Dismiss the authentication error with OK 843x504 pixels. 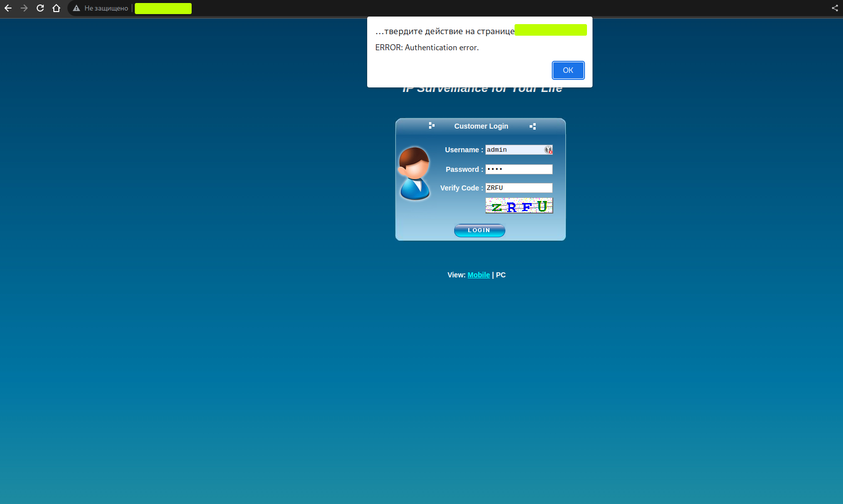(568, 70)
